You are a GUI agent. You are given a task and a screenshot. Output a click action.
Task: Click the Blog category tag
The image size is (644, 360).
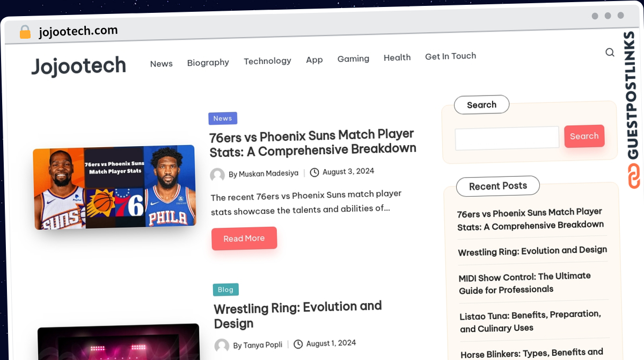(x=226, y=290)
